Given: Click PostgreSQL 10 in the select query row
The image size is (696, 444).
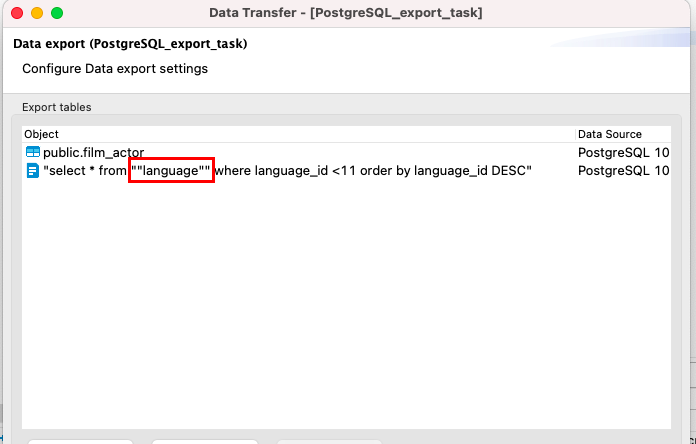Looking at the screenshot, I should 623,170.
